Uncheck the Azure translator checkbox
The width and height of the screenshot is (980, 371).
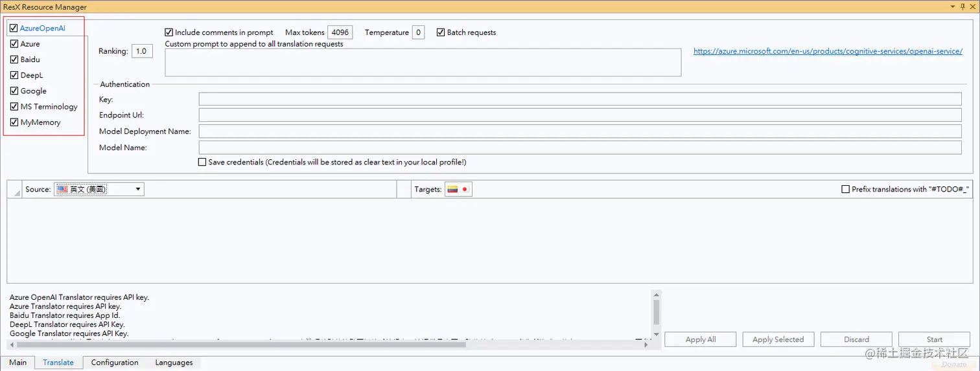pos(14,43)
